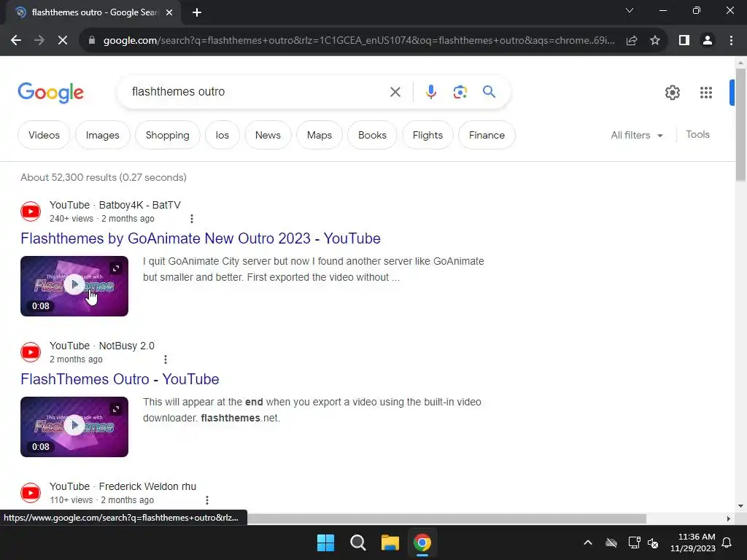Open the Chrome profile avatar menu
The width and height of the screenshot is (747, 560).
point(708,41)
